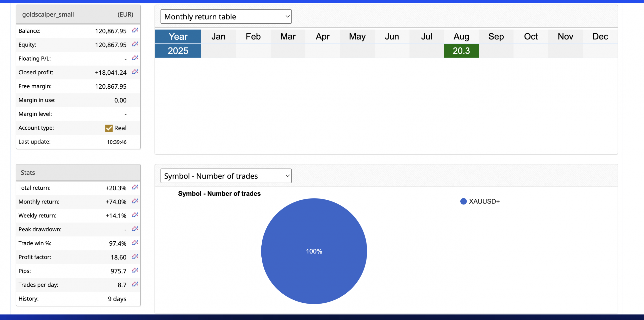
Task: Click the 100% pie chart slice
Action: coord(314,251)
